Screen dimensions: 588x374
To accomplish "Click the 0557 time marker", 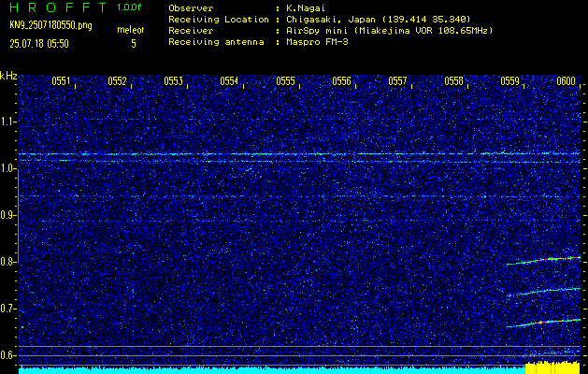I will [397, 81].
